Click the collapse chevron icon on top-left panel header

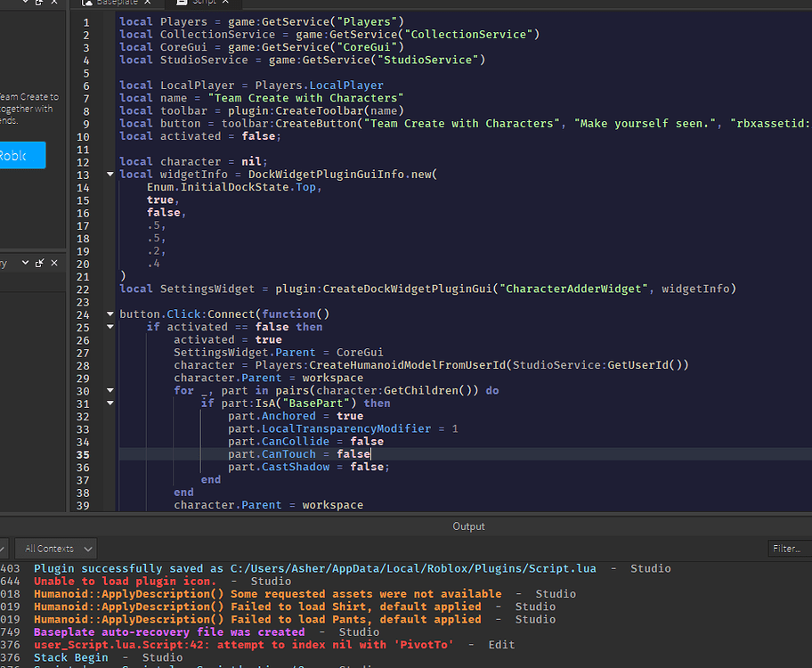point(25,4)
